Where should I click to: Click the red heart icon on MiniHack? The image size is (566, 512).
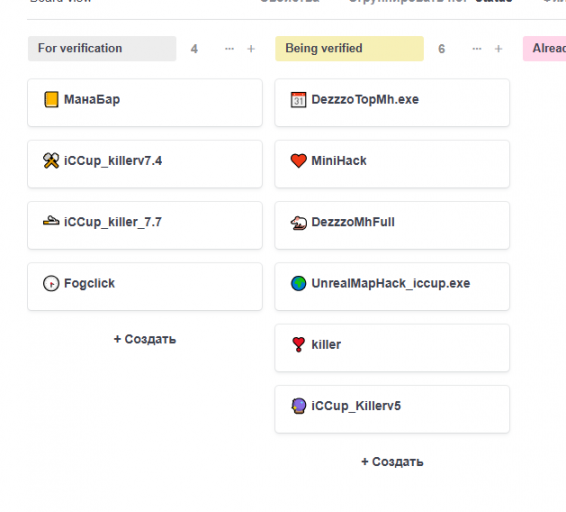pyautogui.click(x=299, y=161)
